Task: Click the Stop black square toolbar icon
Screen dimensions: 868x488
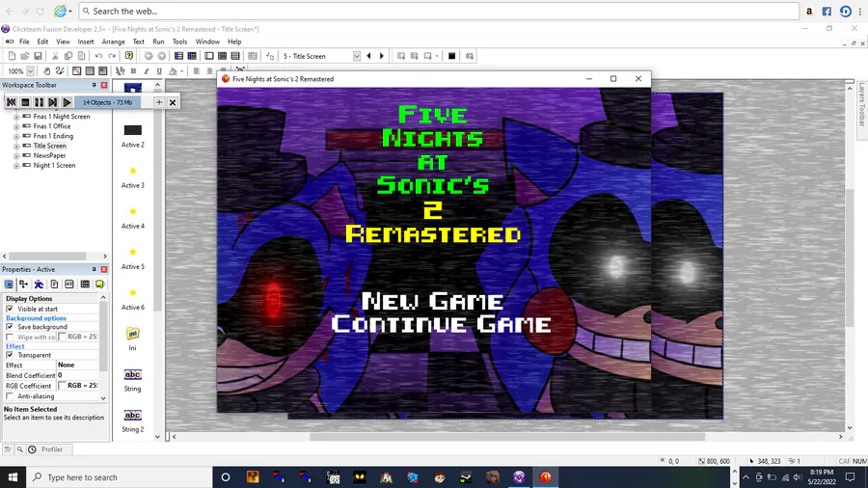Action: 451,56
